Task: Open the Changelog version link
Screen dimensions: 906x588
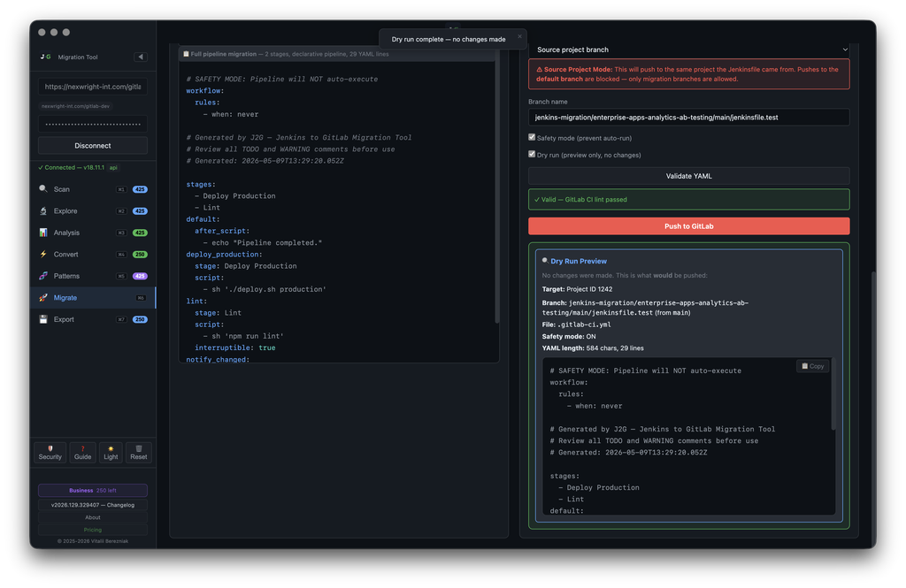Action: point(92,505)
